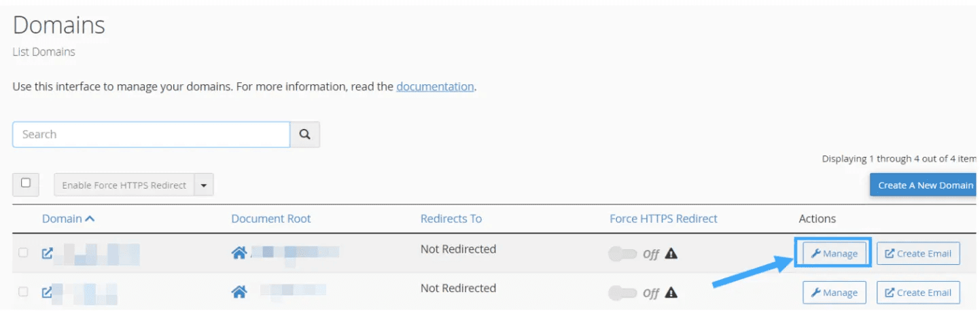The width and height of the screenshot is (980, 311).
Task: Expand the Enable Force HTTPS Redirect dropdown arrow
Action: pos(204,185)
